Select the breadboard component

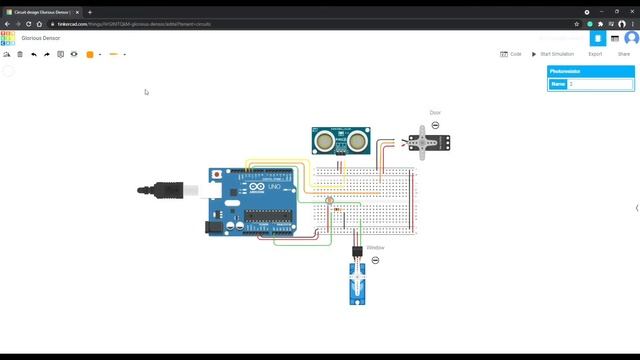point(365,200)
